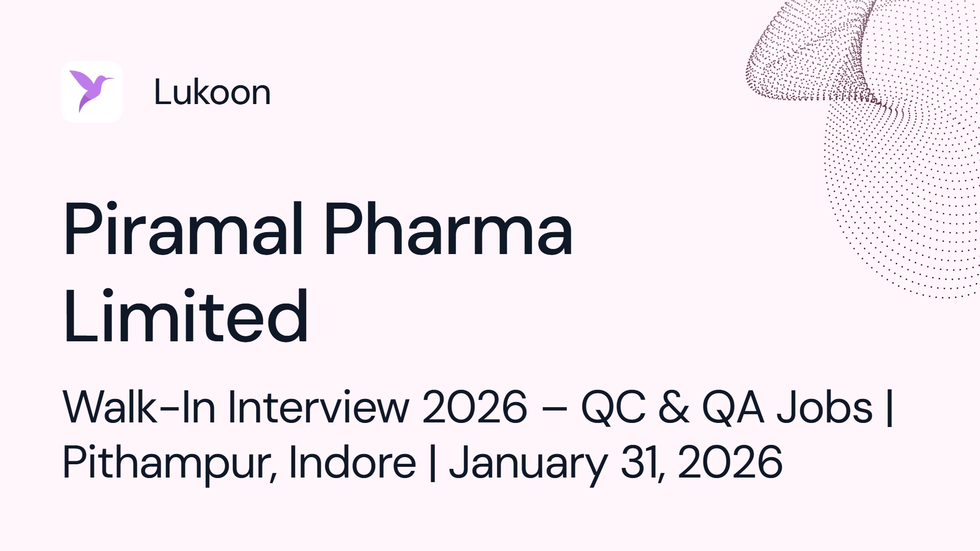Click the year 2026 after Interview
This screenshot has width=980, height=551.
(475, 407)
